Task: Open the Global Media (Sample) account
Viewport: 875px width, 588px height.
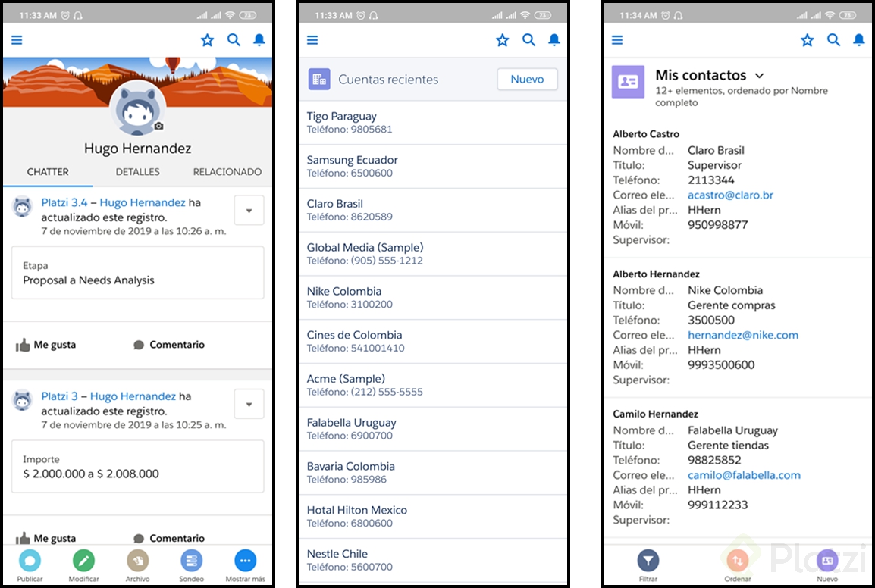Action: [432, 254]
